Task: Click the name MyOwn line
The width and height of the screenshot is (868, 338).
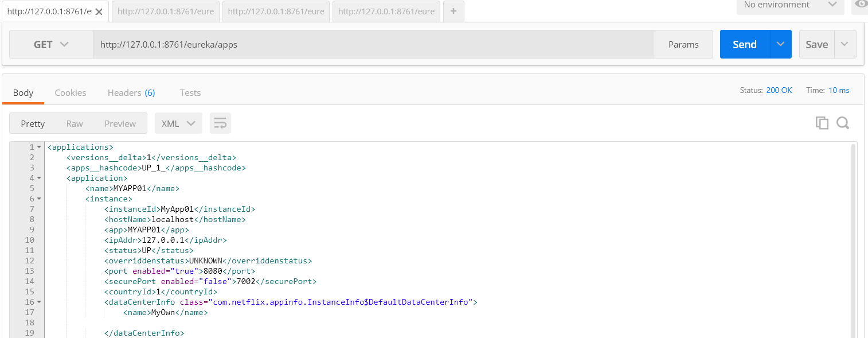Action: 165,313
